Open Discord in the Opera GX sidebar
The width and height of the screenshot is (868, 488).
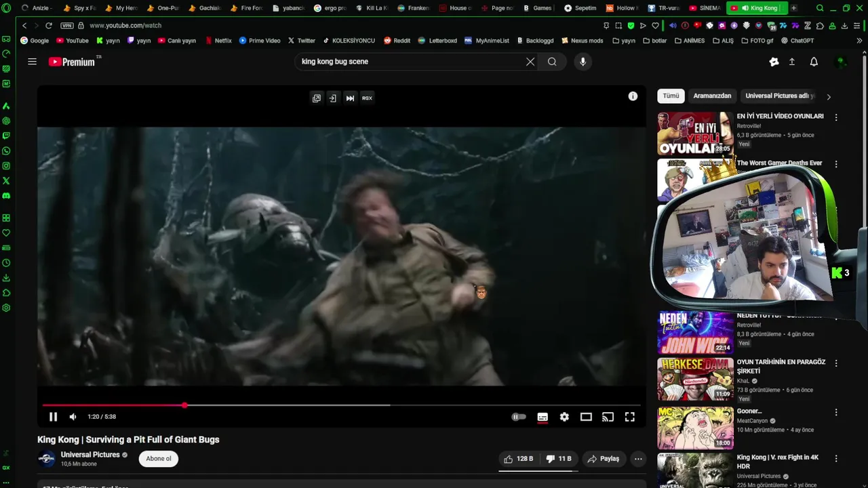(x=6, y=196)
